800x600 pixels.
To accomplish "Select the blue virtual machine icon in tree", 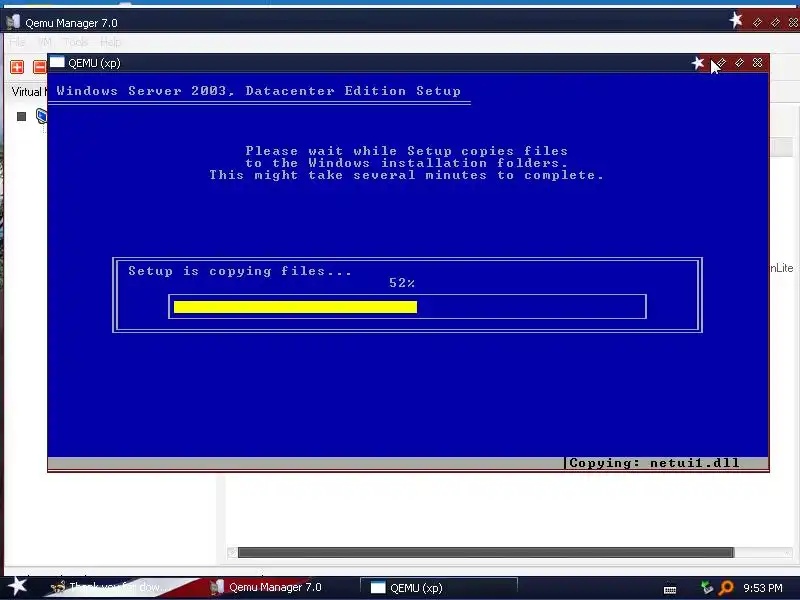I will [41, 116].
